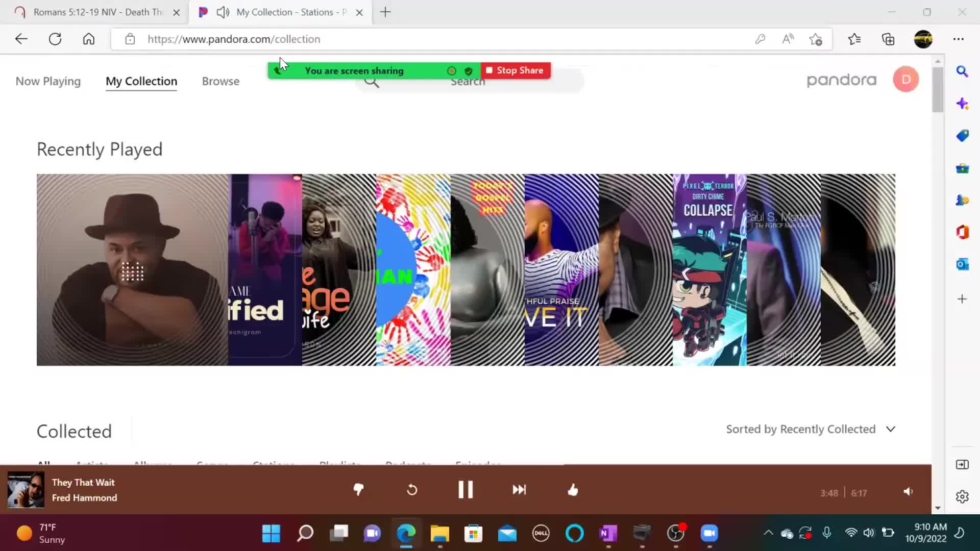
Task: Open the Browse tab
Action: [x=220, y=81]
